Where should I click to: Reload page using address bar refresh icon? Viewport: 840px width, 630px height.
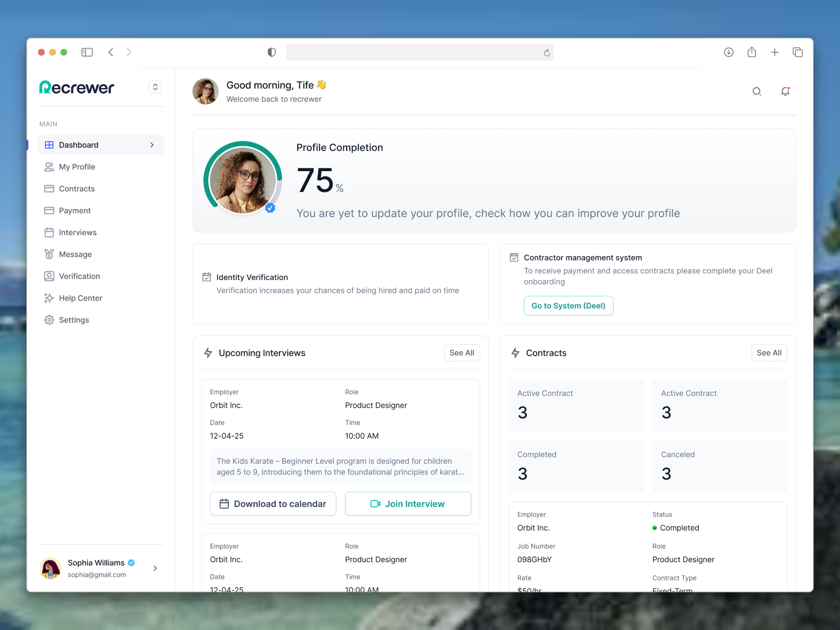547,53
